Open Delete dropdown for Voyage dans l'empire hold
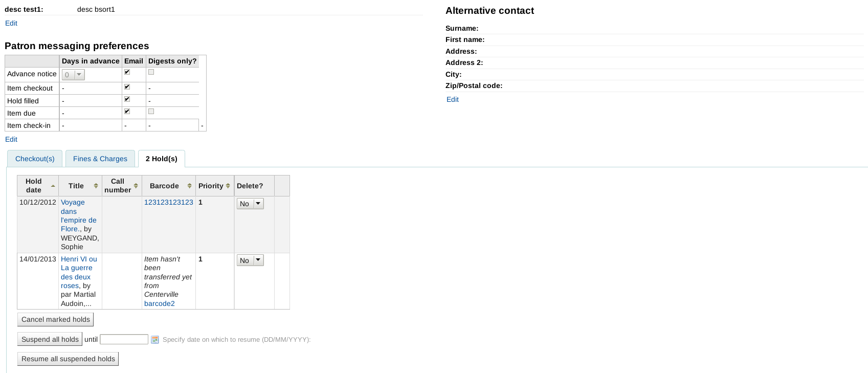 (x=250, y=204)
